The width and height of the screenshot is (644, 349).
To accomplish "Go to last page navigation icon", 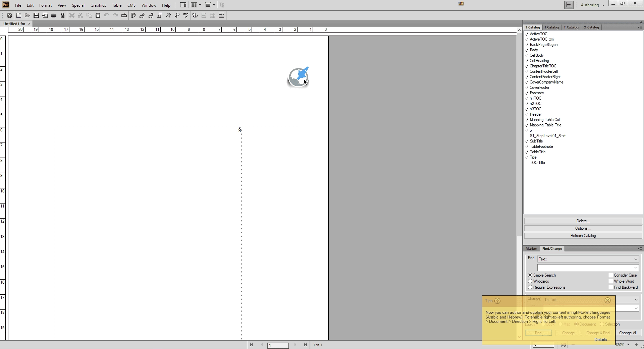I will [305, 345].
